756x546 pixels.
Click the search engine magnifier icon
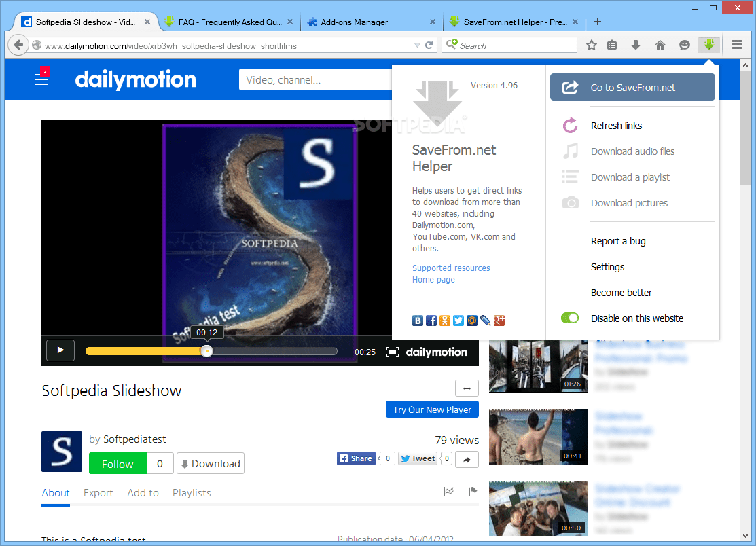tap(451, 45)
